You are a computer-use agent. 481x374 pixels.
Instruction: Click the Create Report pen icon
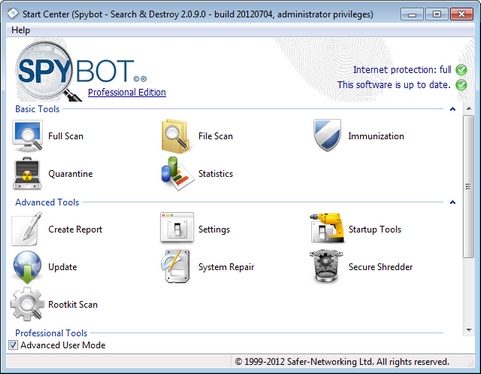[27, 229]
